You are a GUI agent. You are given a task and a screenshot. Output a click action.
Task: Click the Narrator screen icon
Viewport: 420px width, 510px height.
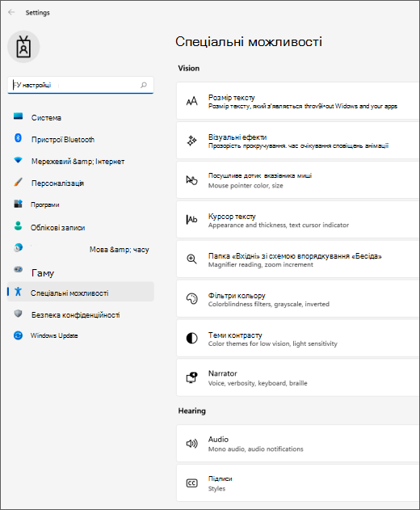(x=191, y=377)
